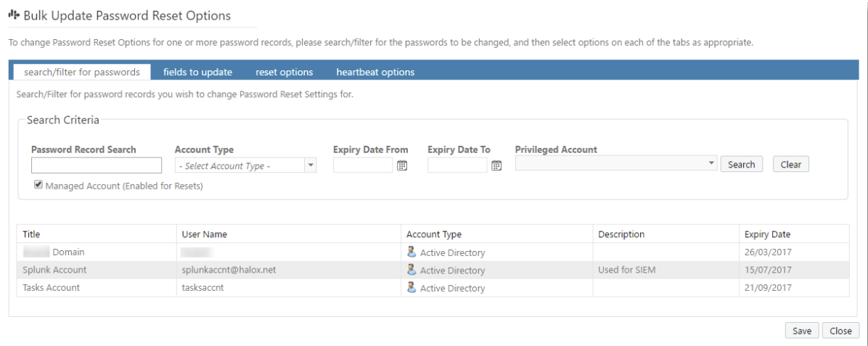Select the Tasks Account title cell

pyautogui.click(x=51, y=287)
